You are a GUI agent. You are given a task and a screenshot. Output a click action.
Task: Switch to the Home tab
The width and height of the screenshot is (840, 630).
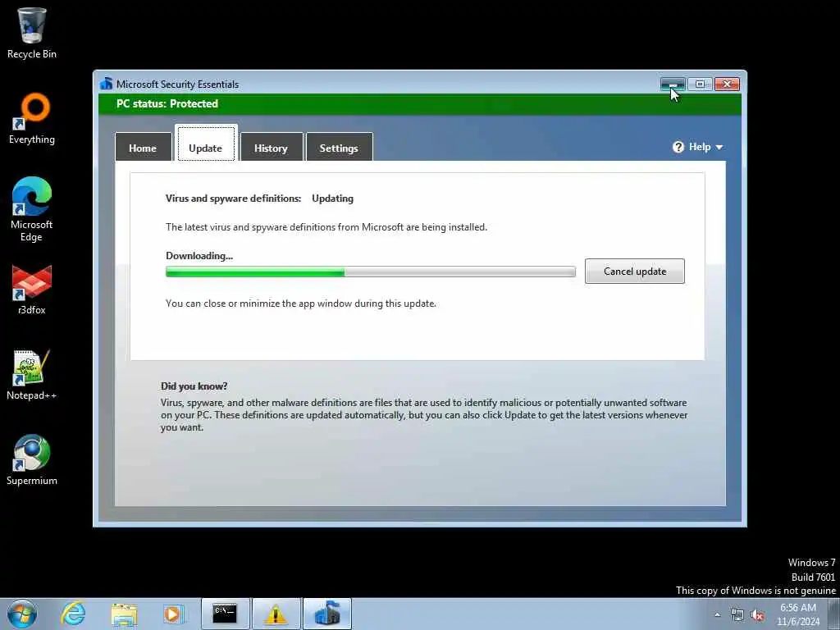click(x=143, y=147)
